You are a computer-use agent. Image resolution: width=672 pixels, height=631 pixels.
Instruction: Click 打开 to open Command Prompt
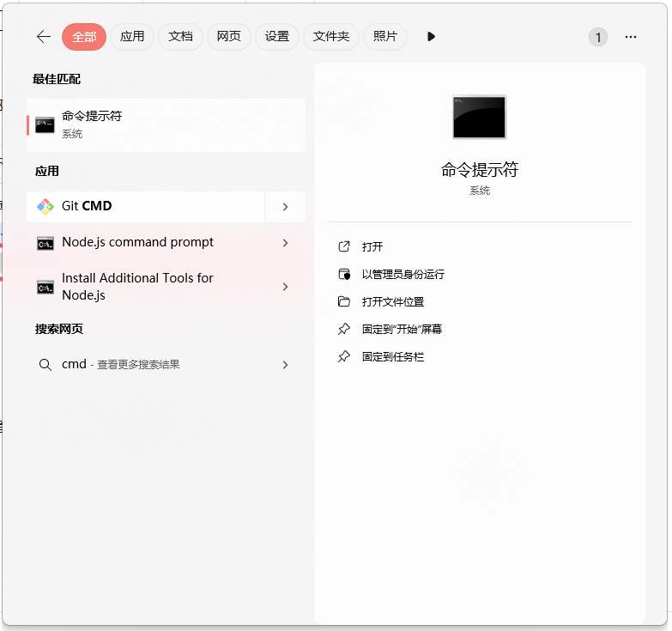[372, 247]
